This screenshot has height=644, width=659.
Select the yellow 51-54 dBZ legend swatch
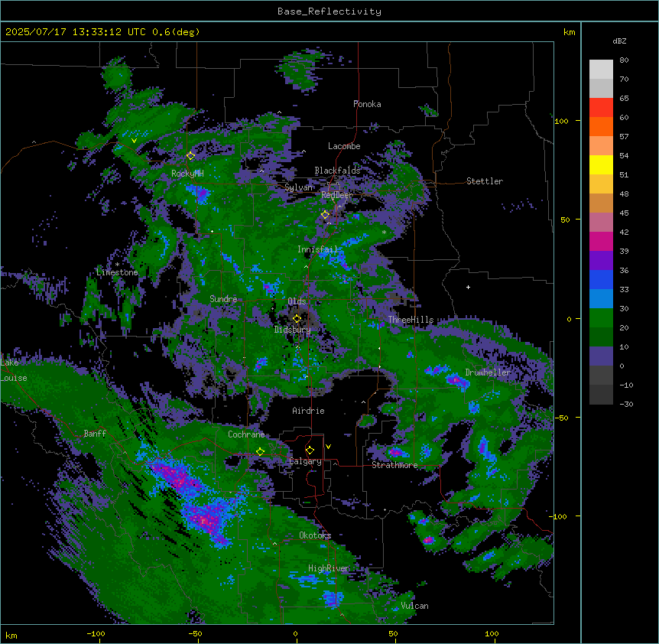(x=601, y=164)
